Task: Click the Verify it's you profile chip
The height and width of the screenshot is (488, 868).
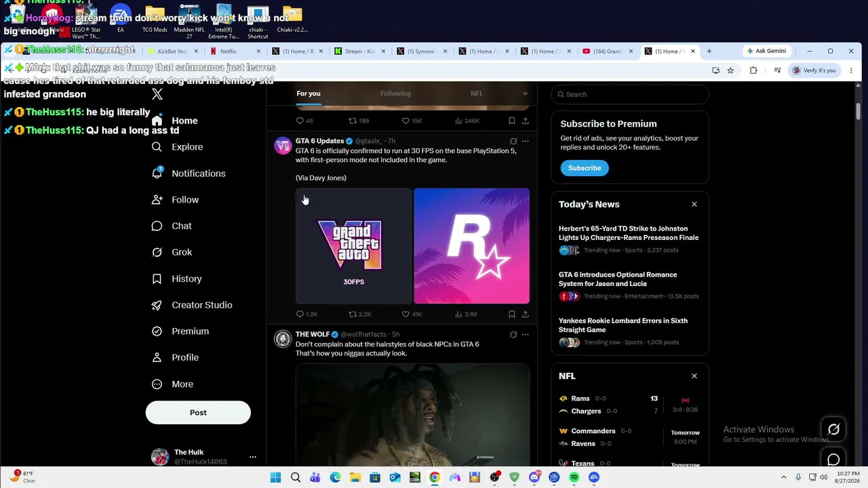Action: tap(814, 70)
